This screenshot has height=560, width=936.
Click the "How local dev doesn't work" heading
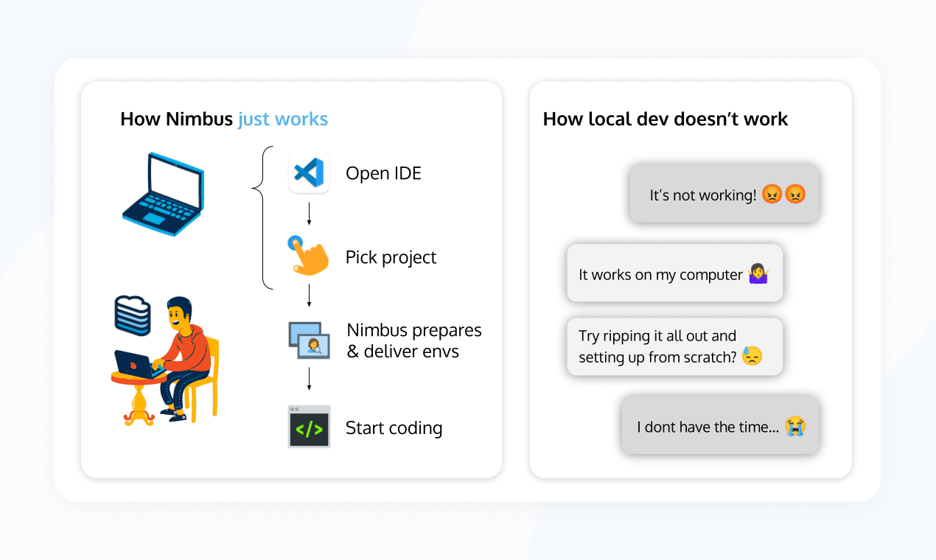pos(666,119)
